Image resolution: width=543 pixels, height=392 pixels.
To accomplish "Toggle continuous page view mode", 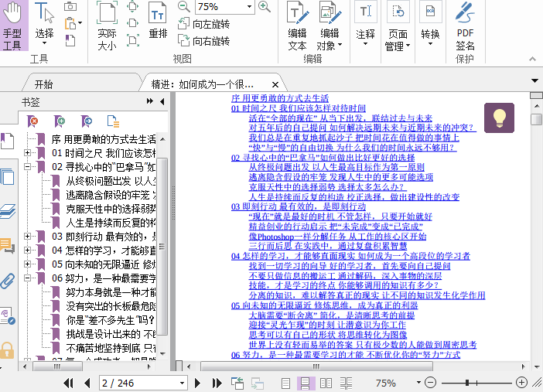I will (305, 383).
